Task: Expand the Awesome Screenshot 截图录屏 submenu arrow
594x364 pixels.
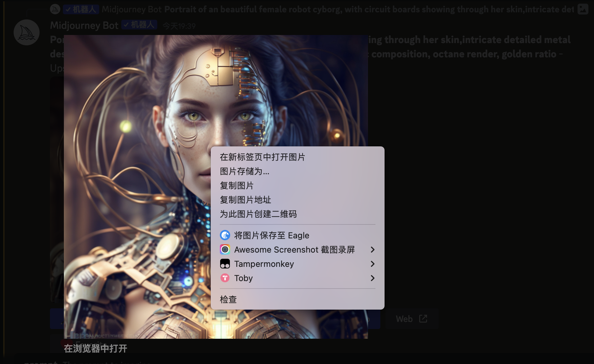Action: pyautogui.click(x=373, y=250)
